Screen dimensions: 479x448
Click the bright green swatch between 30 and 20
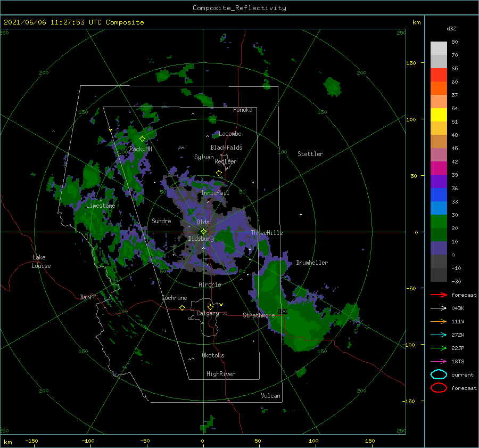click(x=439, y=222)
